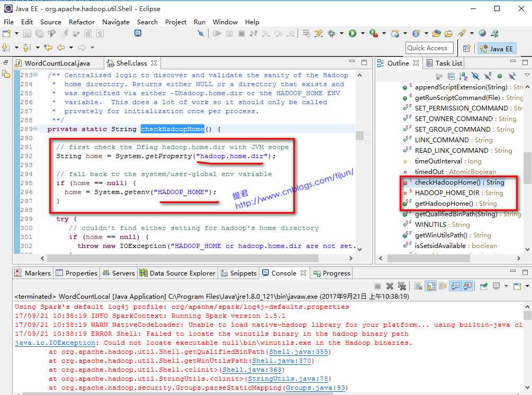Click the Suspend debug icon
This screenshot has width=532, height=395.
[x=230, y=33]
